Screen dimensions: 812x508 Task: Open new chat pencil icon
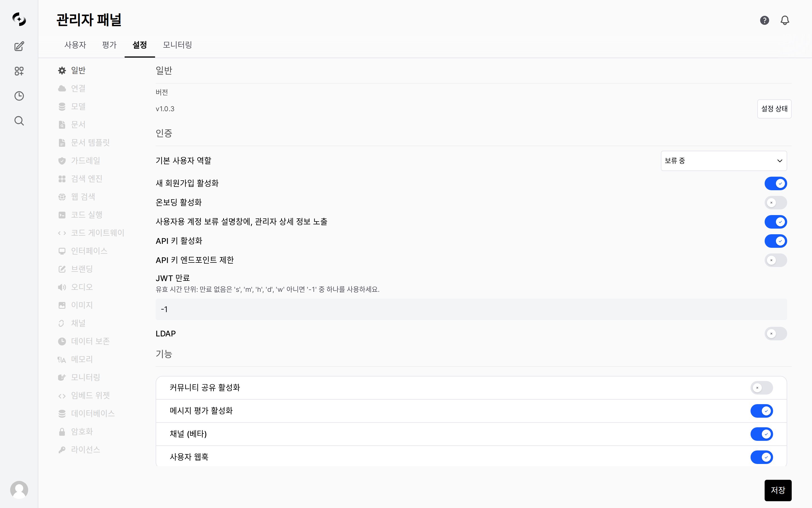[x=19, y=46]
